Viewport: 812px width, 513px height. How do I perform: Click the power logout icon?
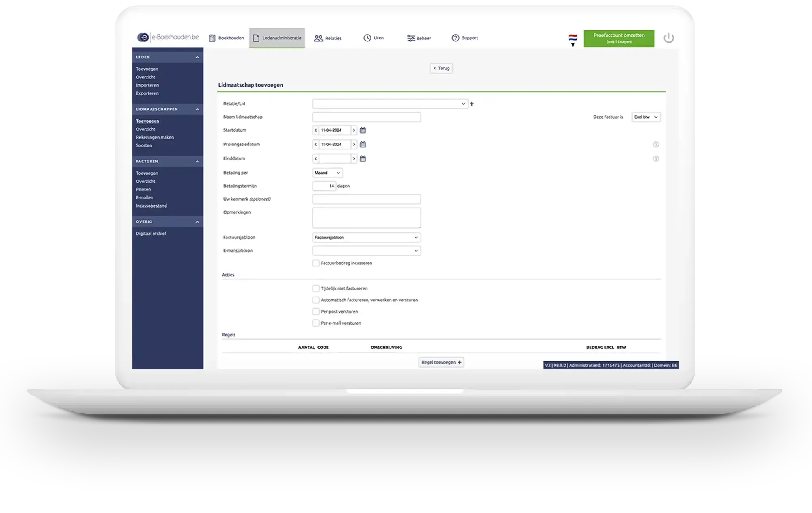click(x=669, y=38)
